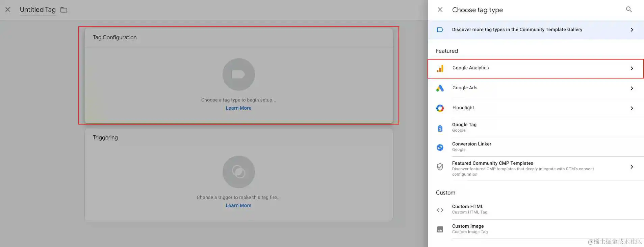This screenshot has height=247, width=644.
Task: Expand the CMP Templates chevron
Action: [632, 167]
